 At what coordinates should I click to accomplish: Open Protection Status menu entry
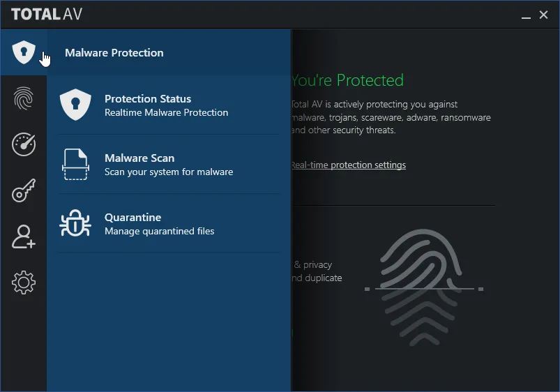tap(169, 105)
